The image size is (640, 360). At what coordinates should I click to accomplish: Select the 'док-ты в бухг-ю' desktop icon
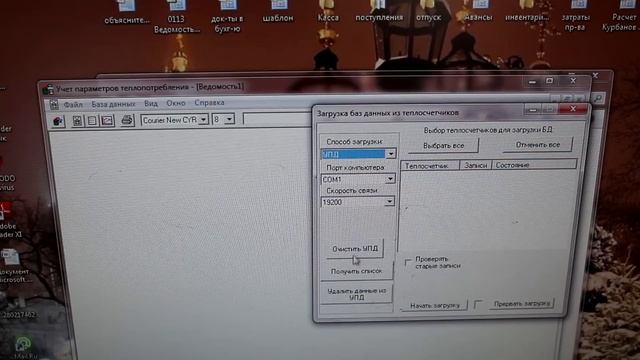pyautogui.click(x=227, y=16)
